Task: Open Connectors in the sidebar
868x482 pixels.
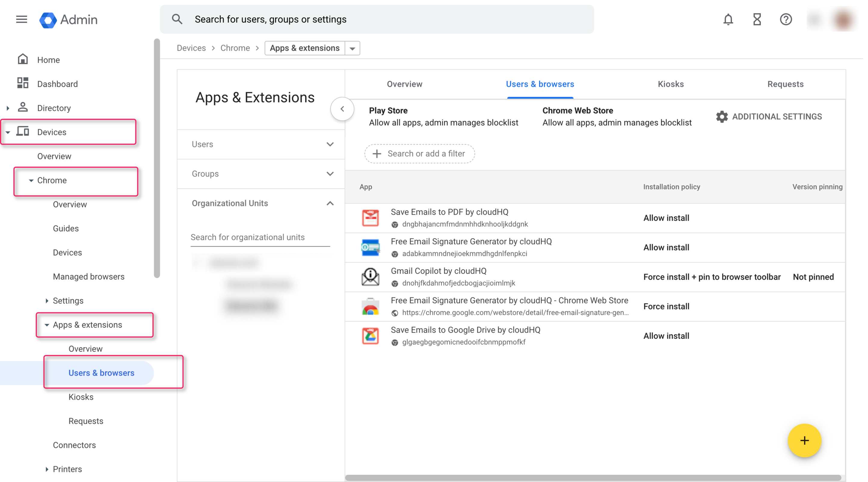Action: point(74,445)
